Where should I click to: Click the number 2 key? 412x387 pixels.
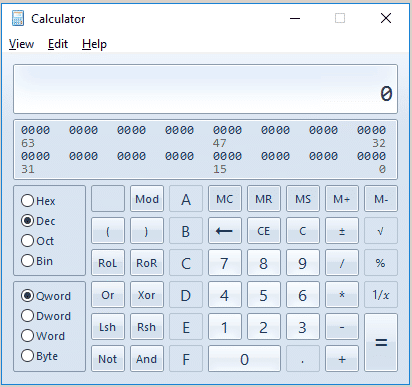point(264,327)
